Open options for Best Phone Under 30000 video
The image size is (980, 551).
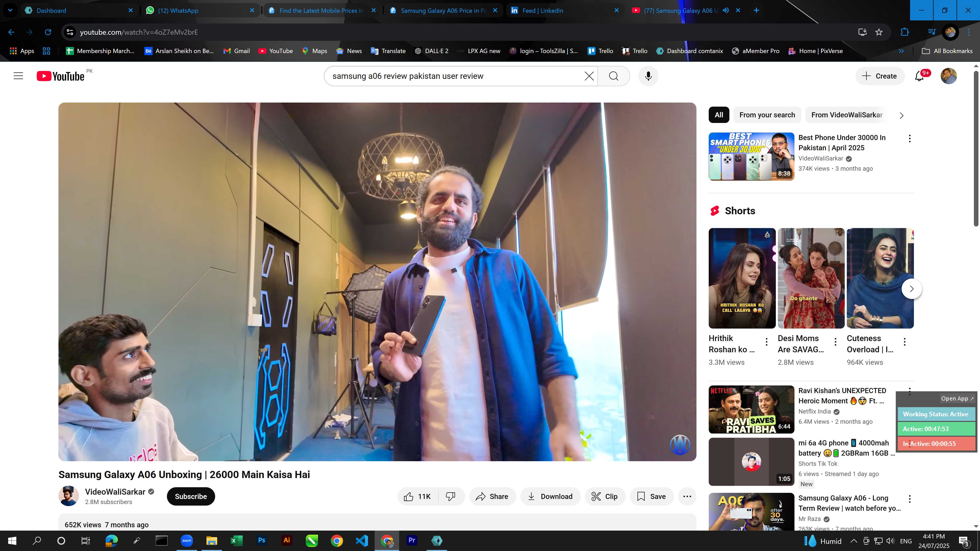click(910, 139)
